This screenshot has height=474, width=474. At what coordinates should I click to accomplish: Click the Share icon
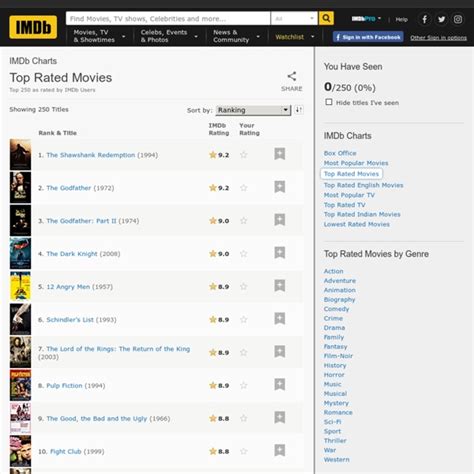point(292,76)
